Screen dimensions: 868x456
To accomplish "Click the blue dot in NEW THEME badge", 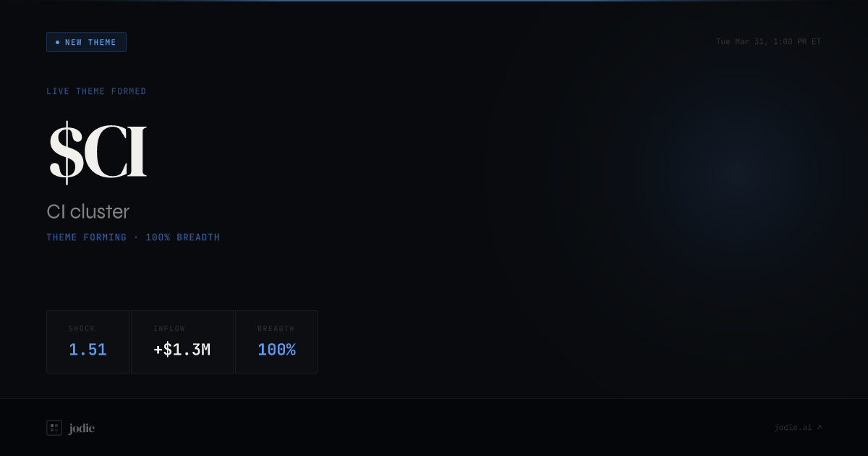I will 58,42.
